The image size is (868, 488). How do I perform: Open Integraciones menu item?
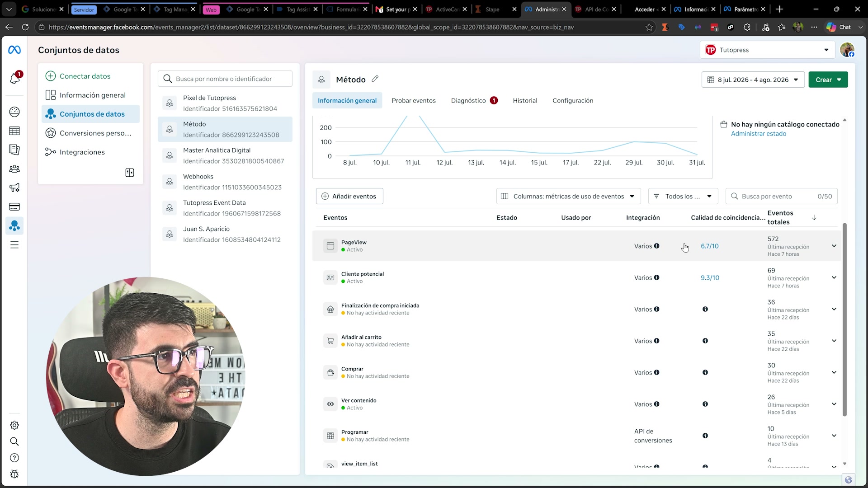(x=90, y=152)
